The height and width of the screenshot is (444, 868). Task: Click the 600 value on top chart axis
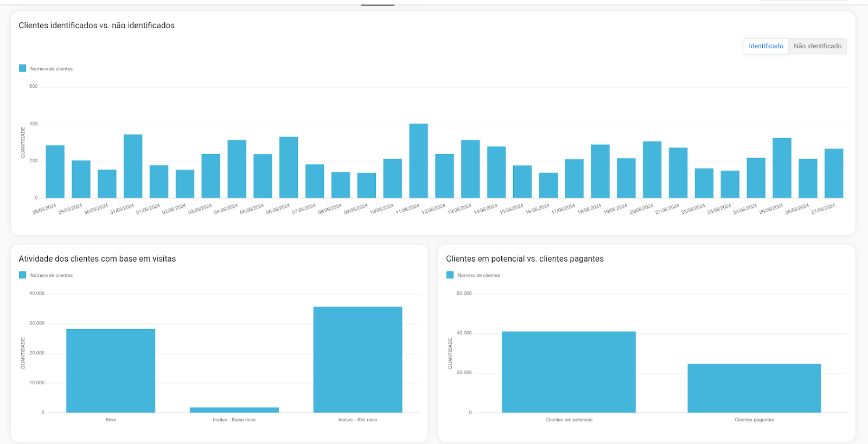[34, 86]
